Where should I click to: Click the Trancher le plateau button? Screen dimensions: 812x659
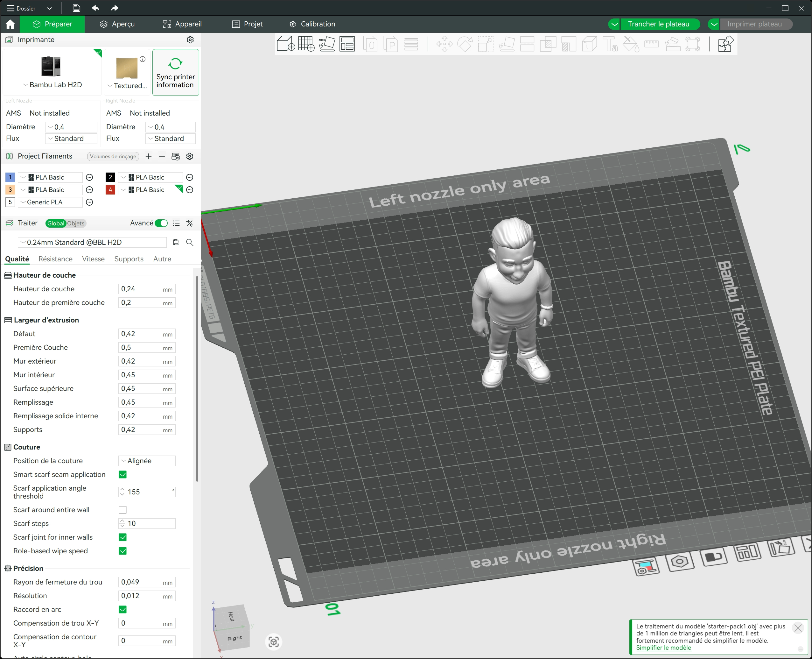(x=658, y=24)
